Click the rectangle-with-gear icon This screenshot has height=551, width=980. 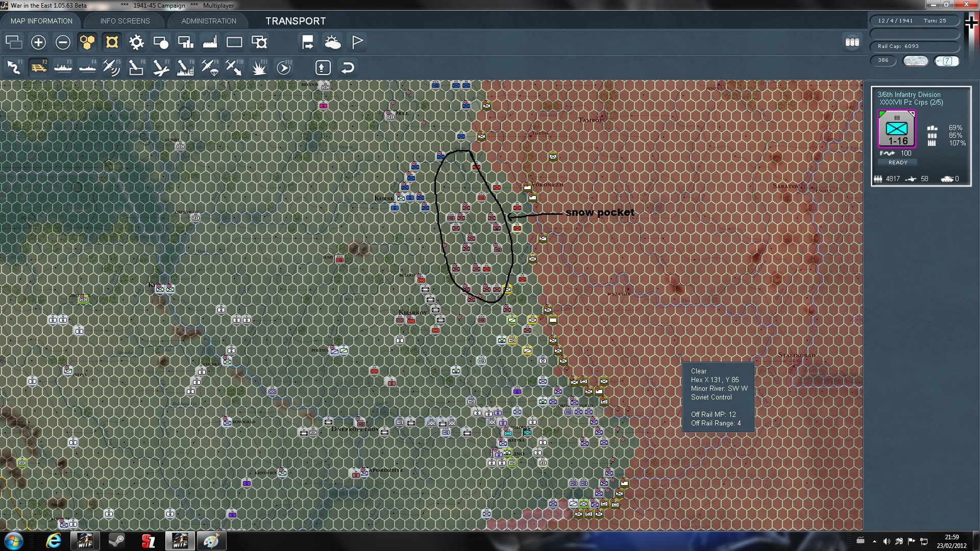point(259,42)
